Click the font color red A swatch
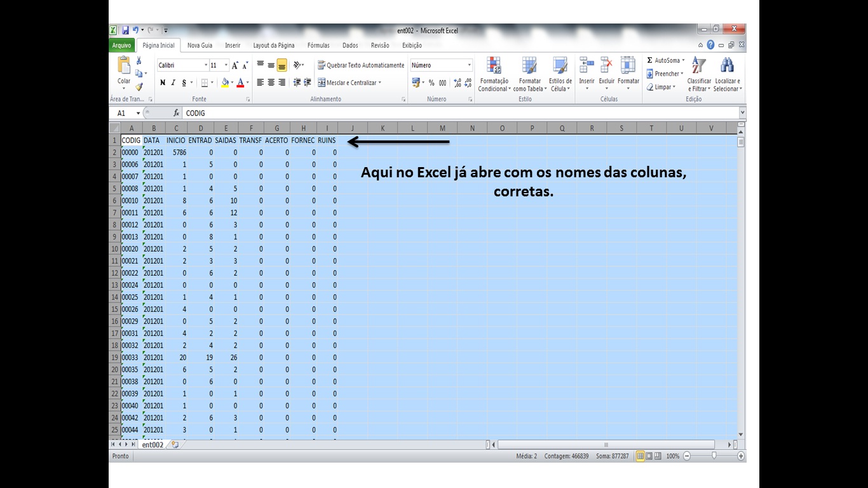868x488 pixels. point(241,83)
